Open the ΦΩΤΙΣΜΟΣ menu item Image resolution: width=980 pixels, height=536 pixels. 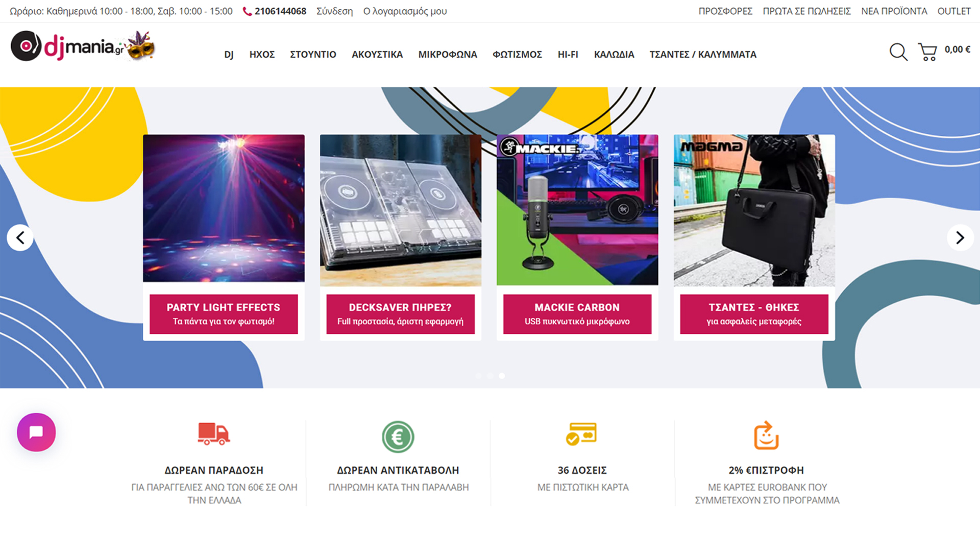point(517,54)
